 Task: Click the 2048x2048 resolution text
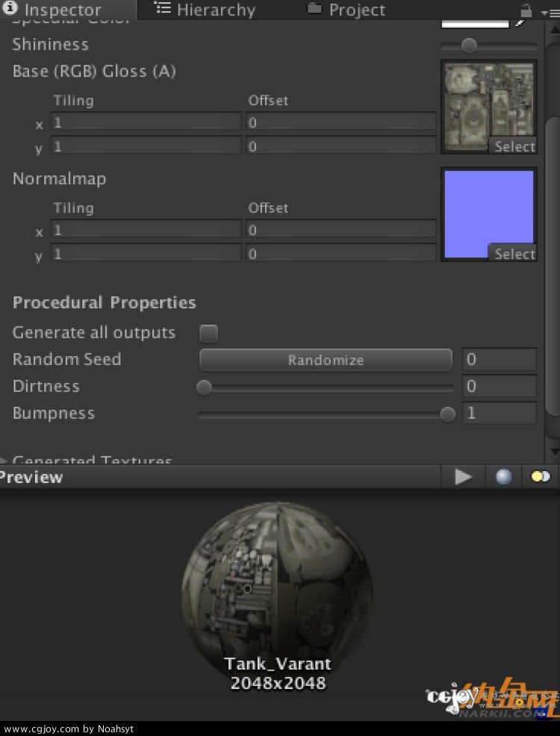(x=279, y=683)
